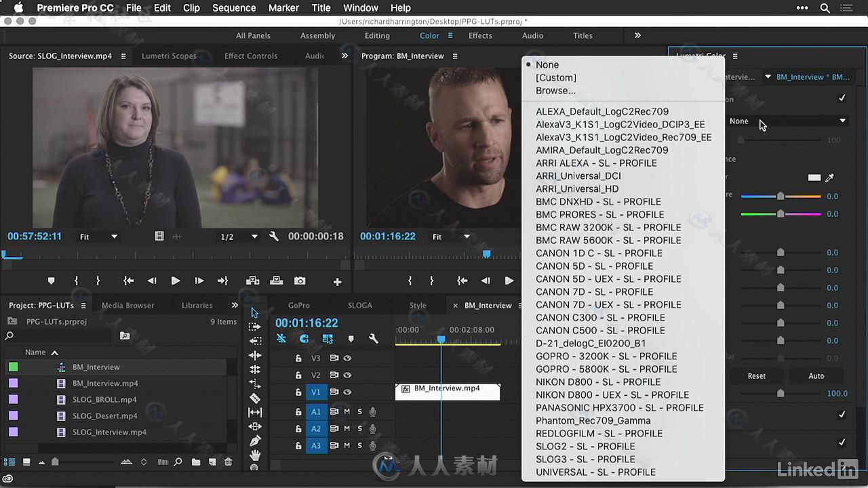868x488 pixels.
Task: Solo the A2 audio track
Action: click(x=360, y=428)
